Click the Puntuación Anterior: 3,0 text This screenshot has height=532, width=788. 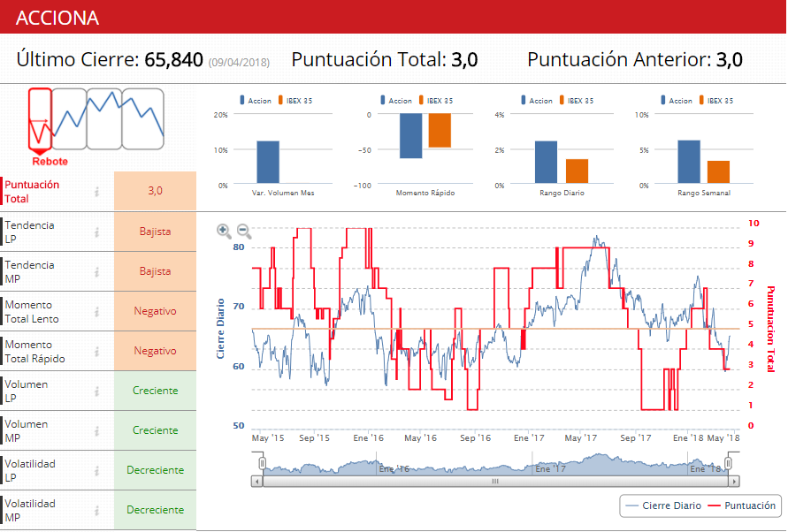click(635, 60)
